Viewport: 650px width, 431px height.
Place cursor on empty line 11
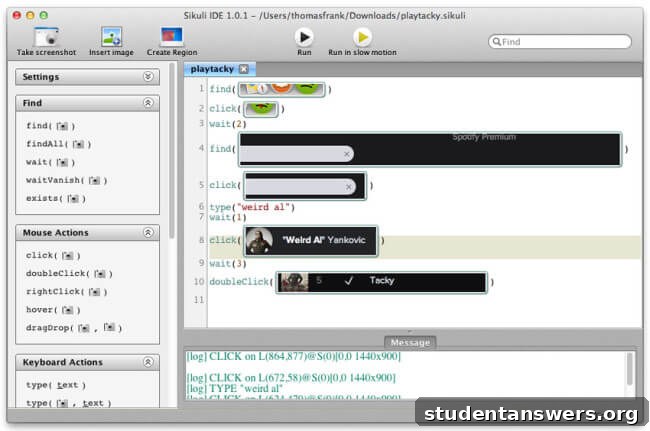pyautogui.click(x=424, y=300)
